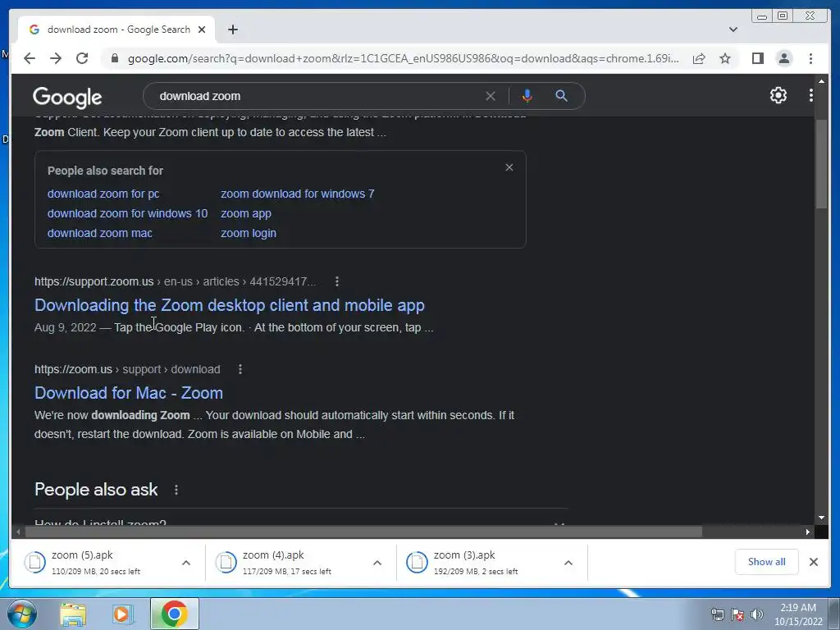Click the horizontal scroll right arrow
This screenshot has height=630, width=840.
click(808, 532)
